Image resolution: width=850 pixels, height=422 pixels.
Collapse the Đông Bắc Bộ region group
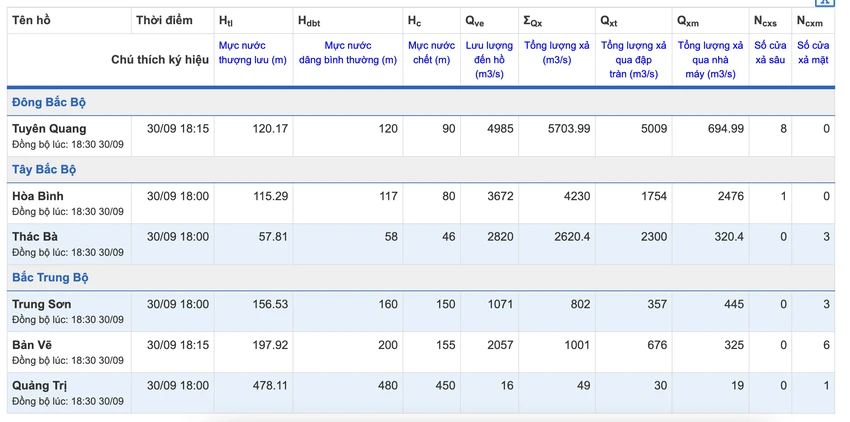(49, 102)
